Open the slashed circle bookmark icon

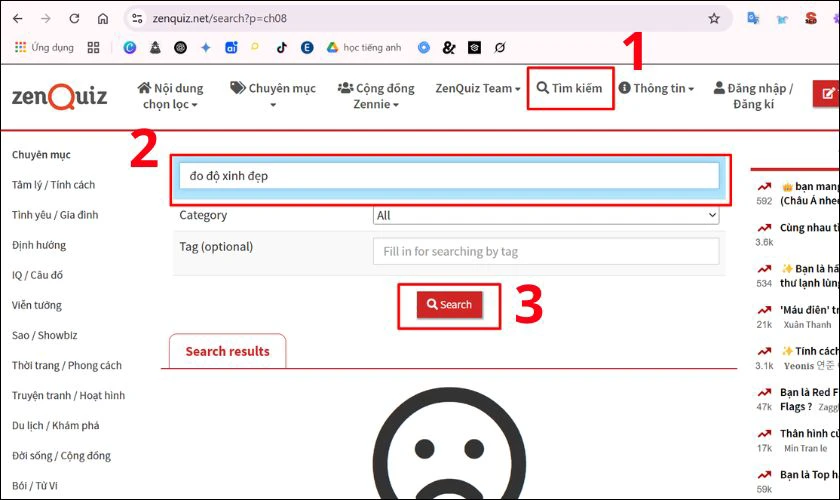500,48
